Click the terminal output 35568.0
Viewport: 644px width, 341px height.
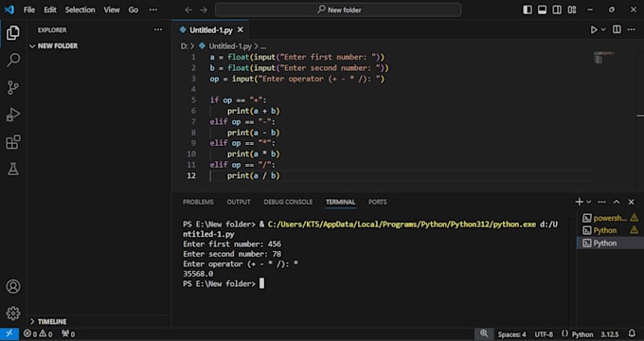tap(198, 274)
